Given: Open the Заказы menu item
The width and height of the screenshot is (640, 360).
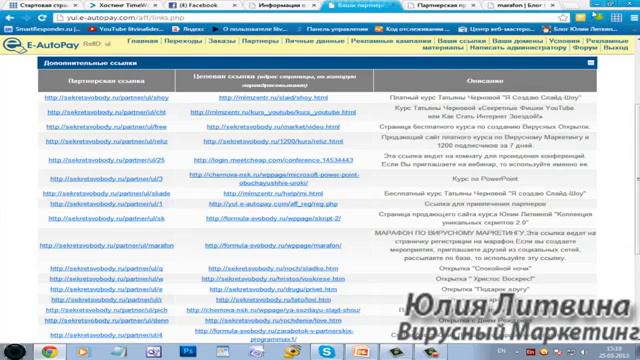Looking at the screenshot, I should point(222,41).
